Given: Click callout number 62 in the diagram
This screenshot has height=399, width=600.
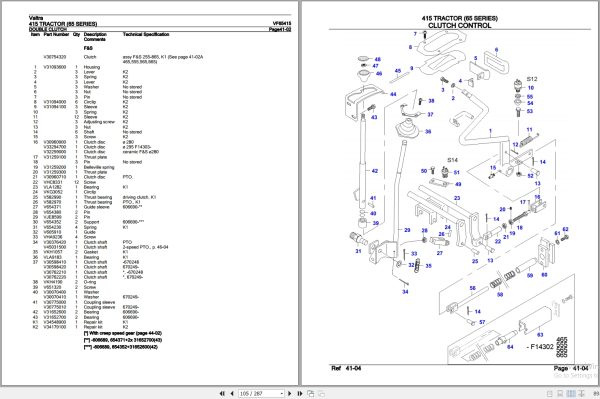Looking at the screenshot, I should [566, 230].
